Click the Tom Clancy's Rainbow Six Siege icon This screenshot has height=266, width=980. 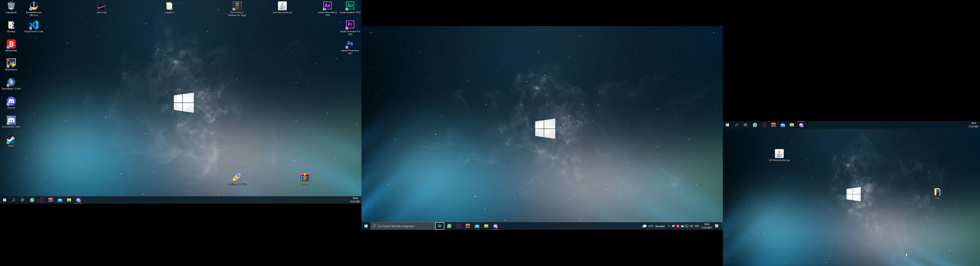pyautogui.click(x=237, y=6)
